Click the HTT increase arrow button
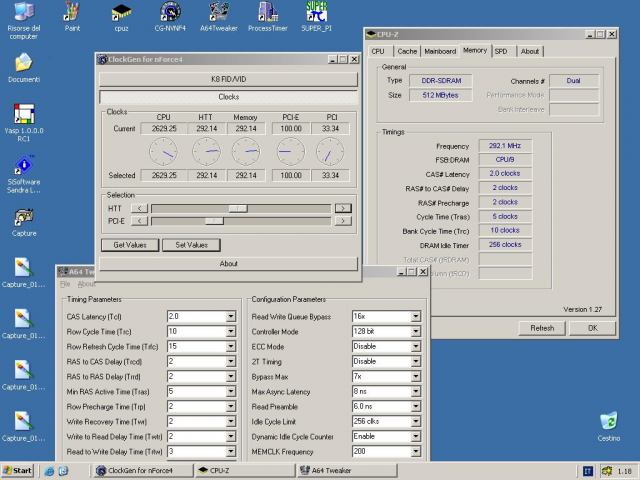Viewport: 640px width, 480px height. (343, 209)
